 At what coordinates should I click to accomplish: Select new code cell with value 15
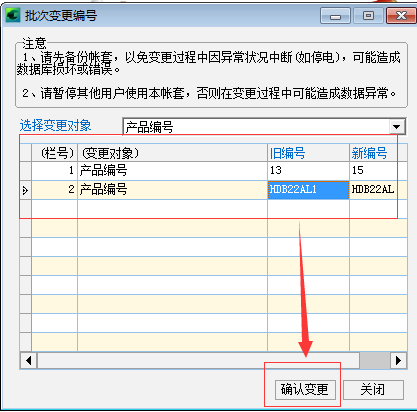pos(374,171)
